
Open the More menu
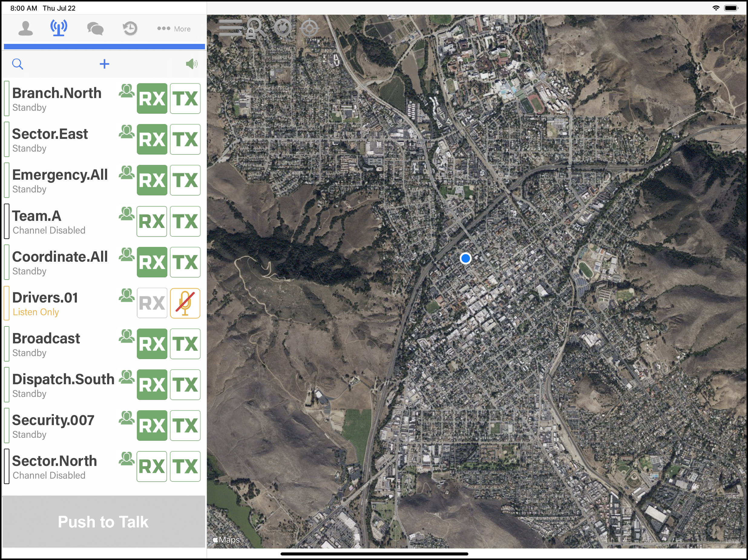click(174, 29)
